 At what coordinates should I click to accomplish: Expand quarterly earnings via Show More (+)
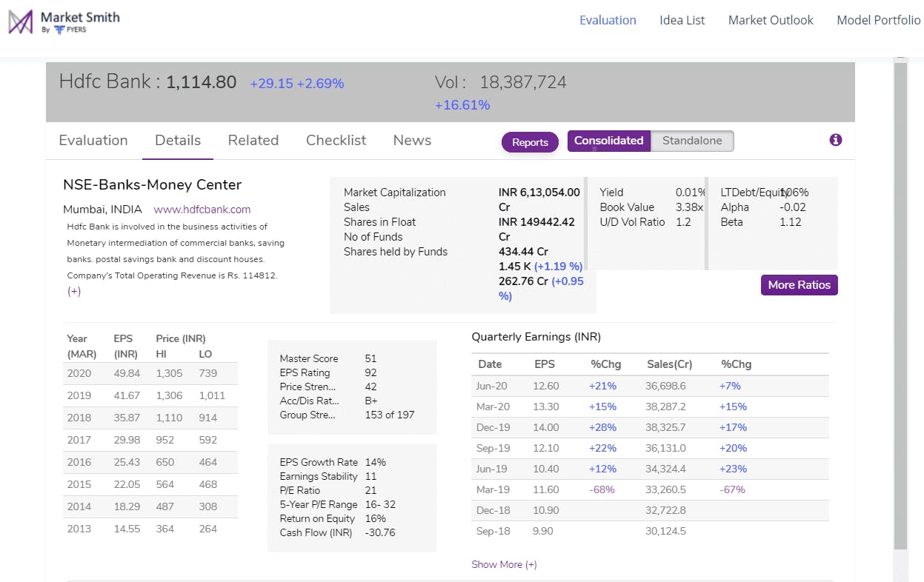tap(504, 564)
